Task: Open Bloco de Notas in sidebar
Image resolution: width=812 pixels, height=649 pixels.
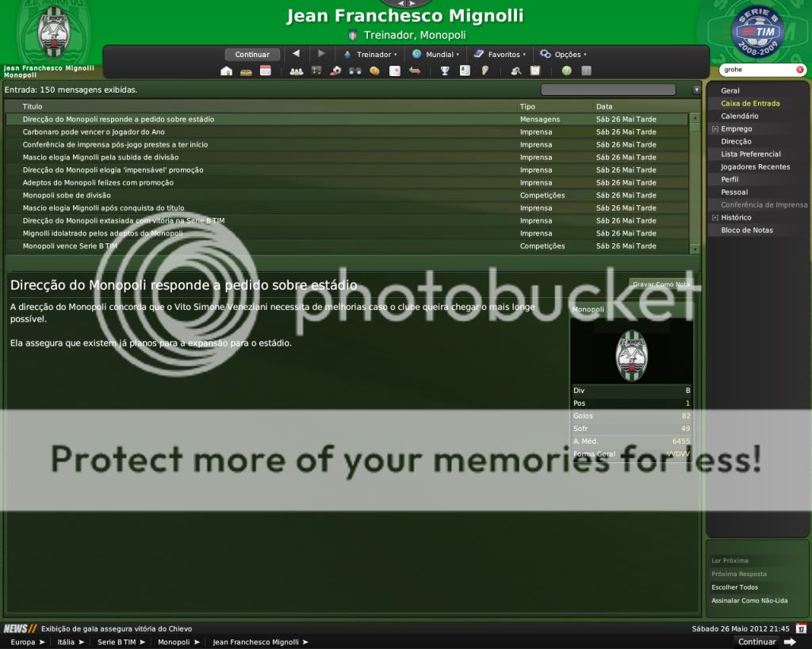Action: click(x=746, y=231)
